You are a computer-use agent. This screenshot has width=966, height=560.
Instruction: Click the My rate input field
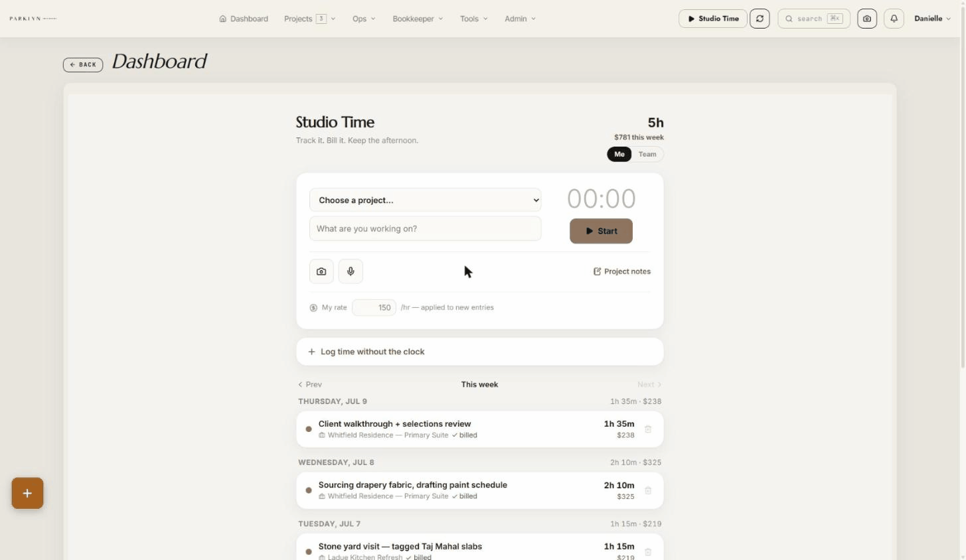(x=374, y=307)
